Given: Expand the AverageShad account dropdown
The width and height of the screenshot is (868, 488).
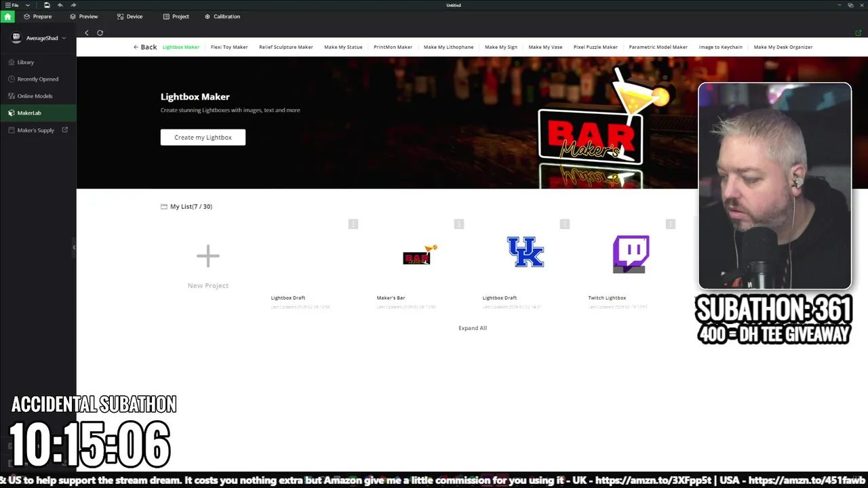Looking at the screenshot, I should pyautogui.click(x=64, y=38).
